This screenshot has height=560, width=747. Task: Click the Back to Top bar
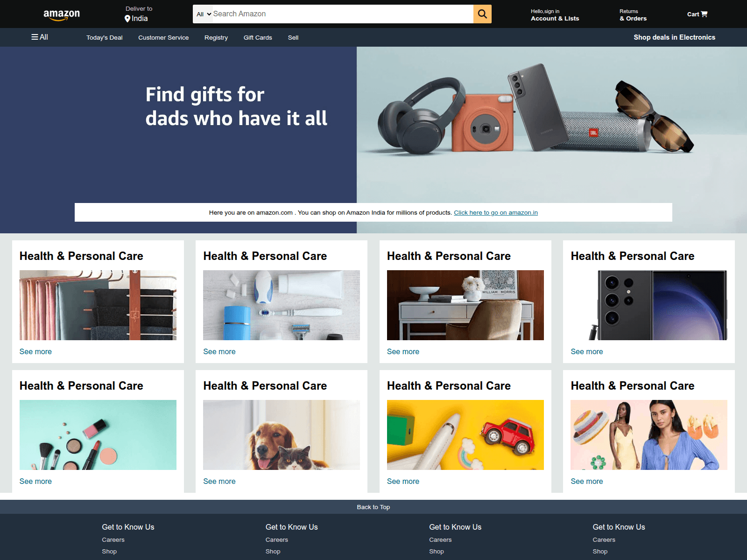click(x=373, y=507)
